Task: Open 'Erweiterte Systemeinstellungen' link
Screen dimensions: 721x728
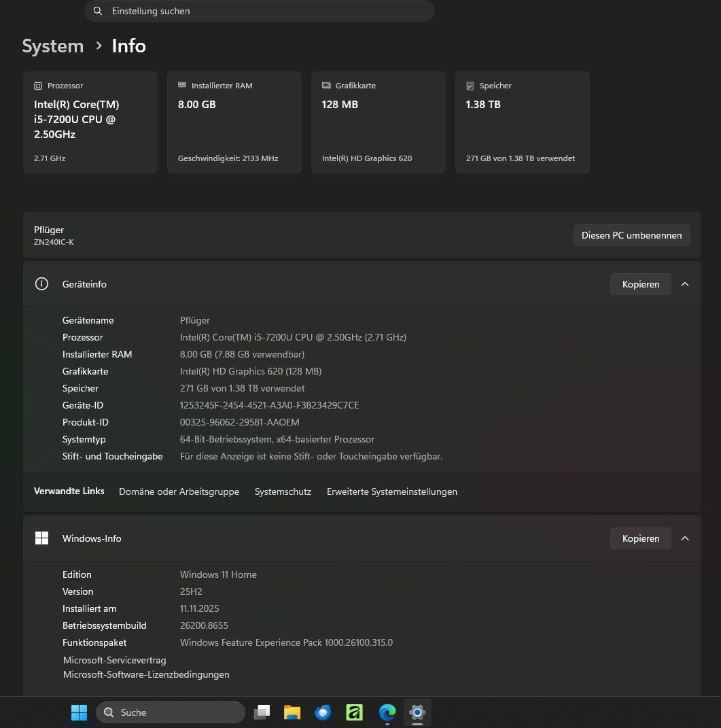Action: pyautogui.click(x=392, y=491)
